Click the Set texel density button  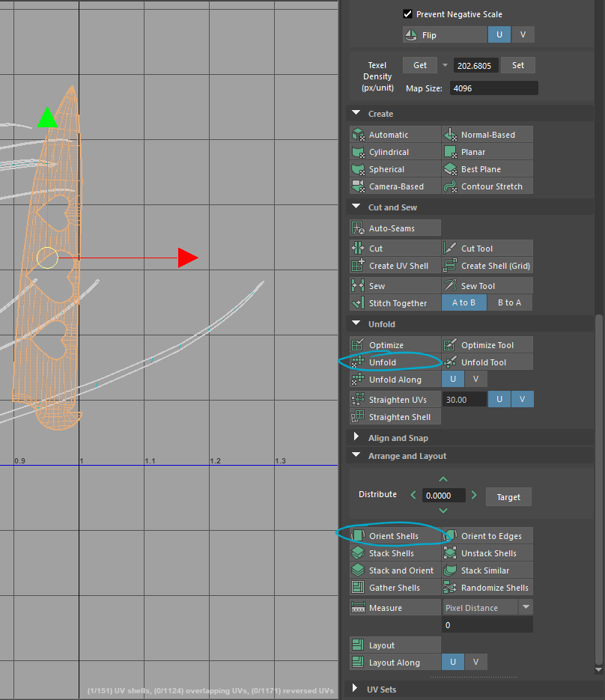[x=518, y=65]
